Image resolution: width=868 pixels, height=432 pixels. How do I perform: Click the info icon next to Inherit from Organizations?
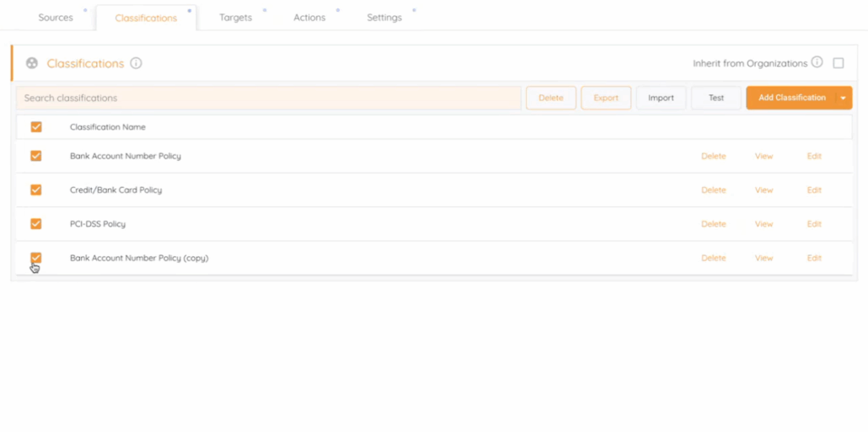817,63
